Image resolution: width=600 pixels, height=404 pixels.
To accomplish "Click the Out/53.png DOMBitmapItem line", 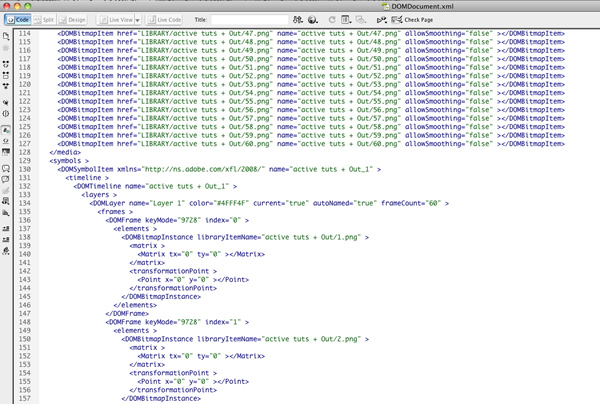I will click(311, 84).
